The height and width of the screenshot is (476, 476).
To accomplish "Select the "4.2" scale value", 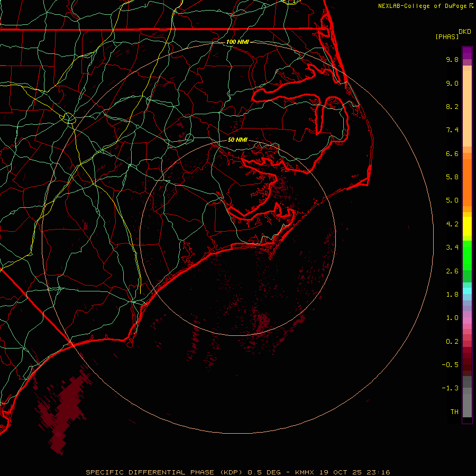I will coord(452,224).
